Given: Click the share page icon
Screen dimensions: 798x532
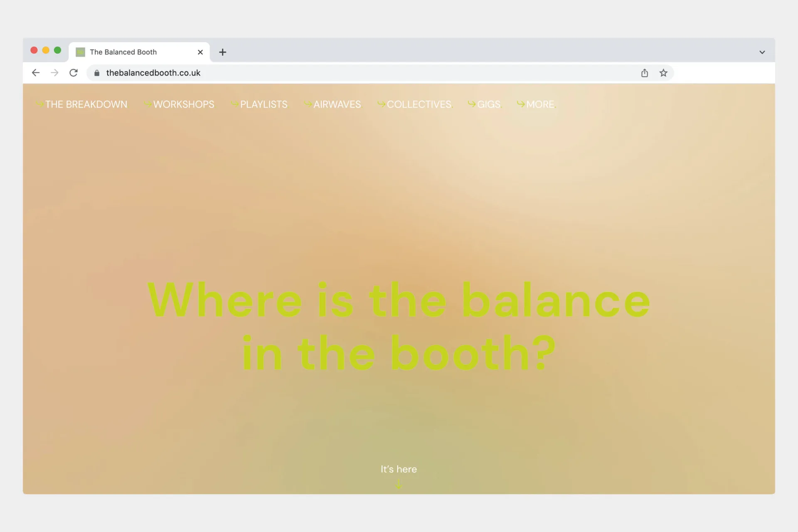Looking at the screenshot, I should [x=644, y=73].
